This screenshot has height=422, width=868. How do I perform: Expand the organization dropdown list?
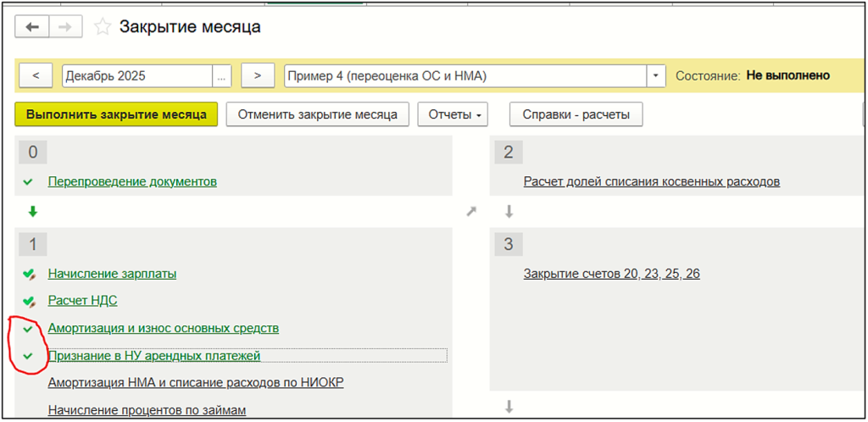point(656,75)
